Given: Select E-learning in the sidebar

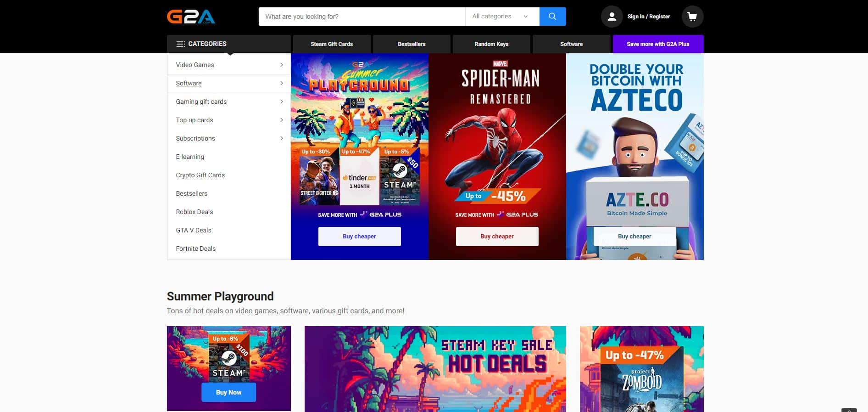Looking at the screenshot, I should pos(190,157).
